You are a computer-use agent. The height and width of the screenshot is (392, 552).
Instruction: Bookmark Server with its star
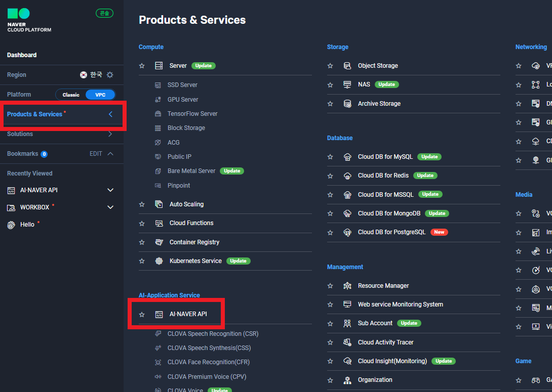[142, 66]
